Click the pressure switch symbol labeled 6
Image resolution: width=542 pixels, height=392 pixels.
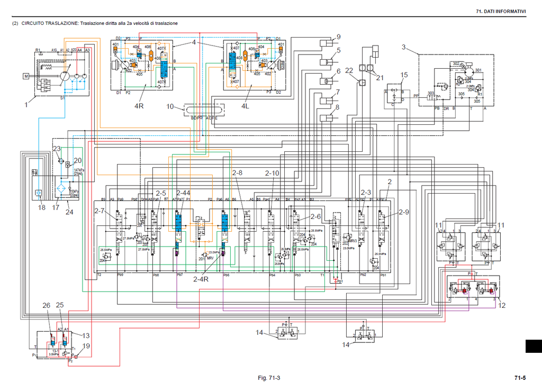click(x=326, y=81)
